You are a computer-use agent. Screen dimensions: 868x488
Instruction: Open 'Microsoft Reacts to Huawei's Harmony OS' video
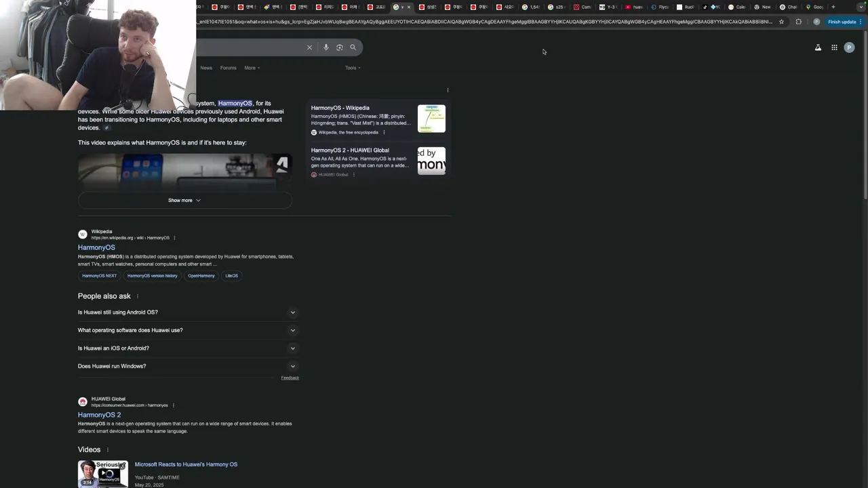click(x=186, y=464)
